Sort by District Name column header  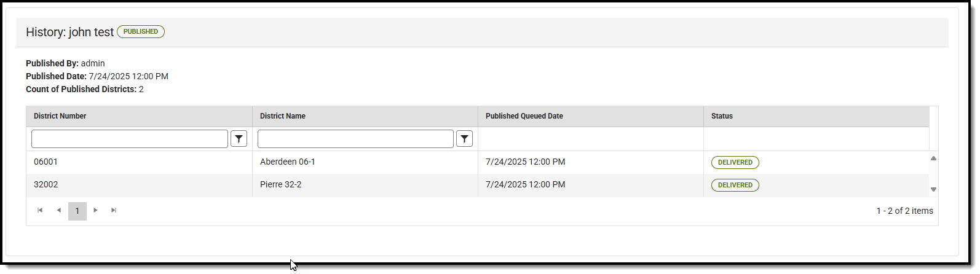(x=283, y=116)
